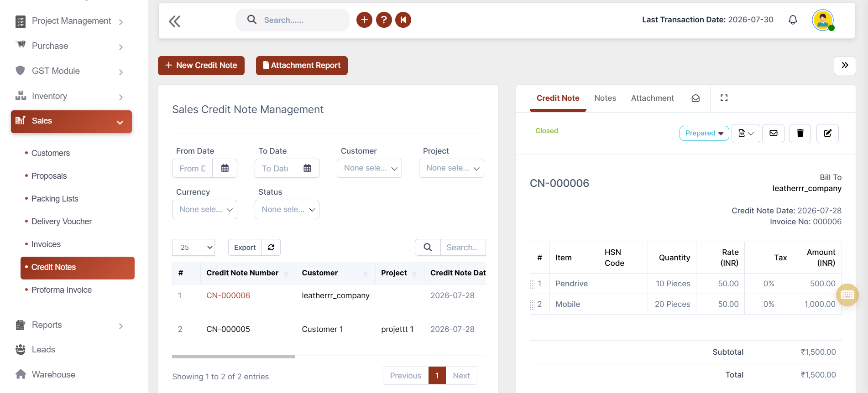Click horizontal scrollbar under table
The image size is (868, 393).
(x=233, y=357)
